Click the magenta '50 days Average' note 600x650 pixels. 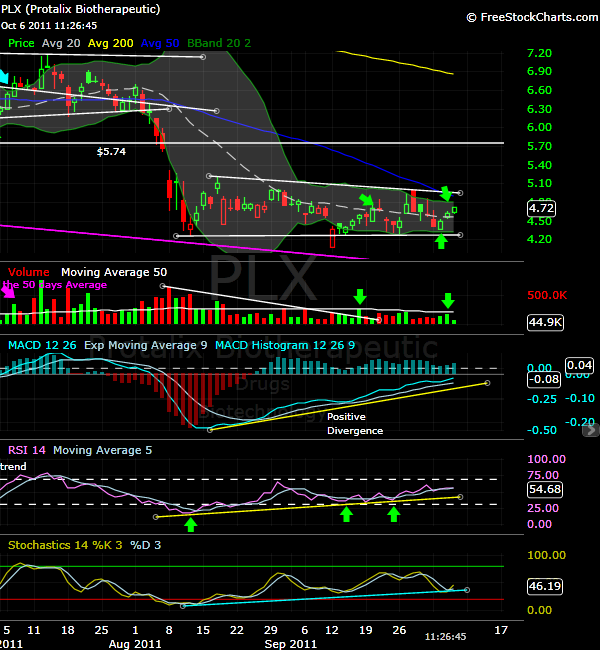54,285
